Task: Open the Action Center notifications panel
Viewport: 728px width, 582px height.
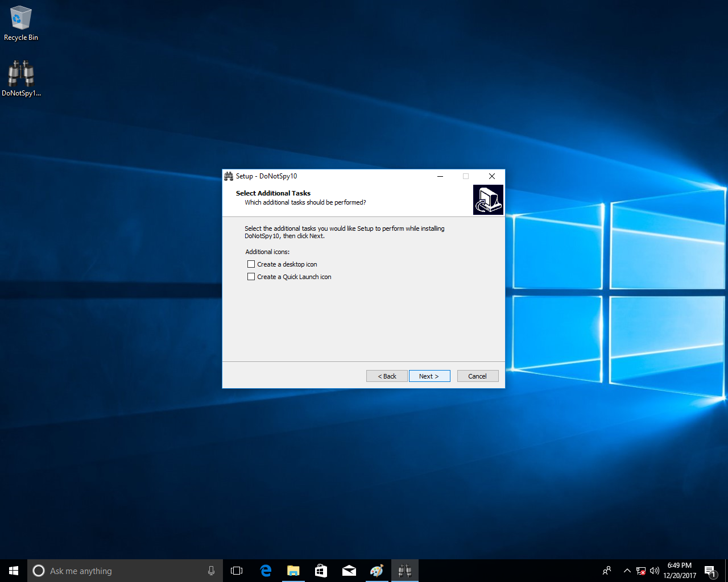Action: (710, 571)
